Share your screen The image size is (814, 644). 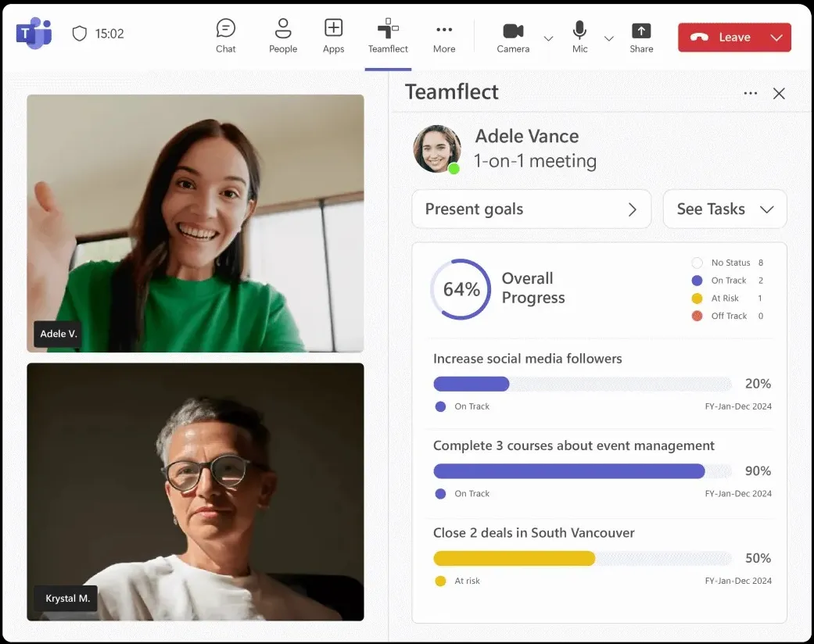642,38
